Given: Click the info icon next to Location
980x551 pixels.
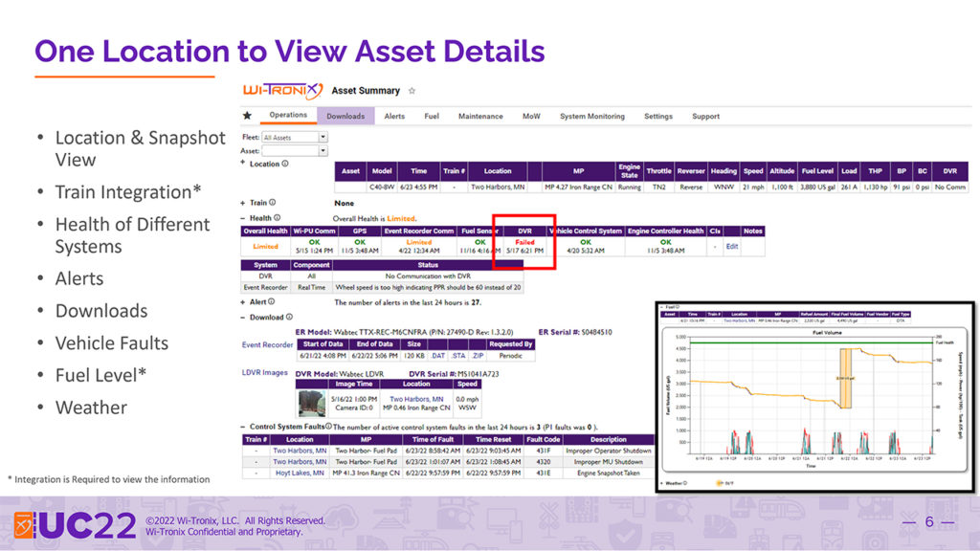Looking at the screenshot, I should tap(286, 164).
